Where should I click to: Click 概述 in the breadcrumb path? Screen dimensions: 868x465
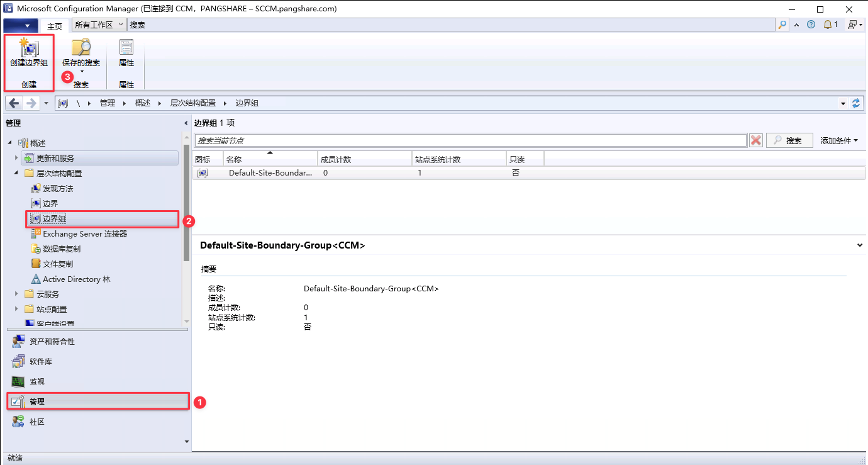[x=143, y=103]
